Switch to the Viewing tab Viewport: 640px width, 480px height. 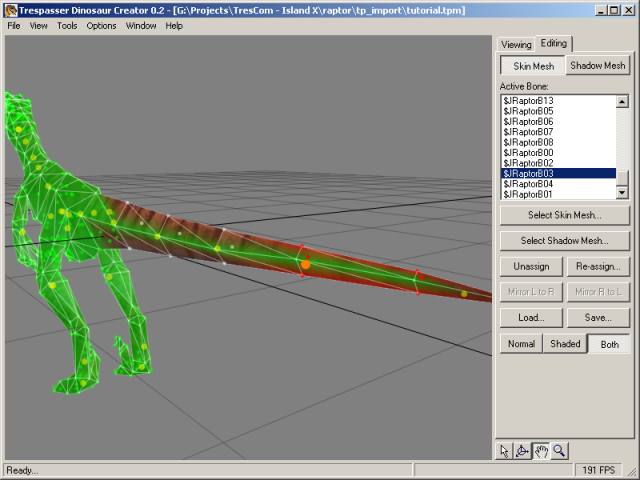pyautogui.click(x=516, y=45)
